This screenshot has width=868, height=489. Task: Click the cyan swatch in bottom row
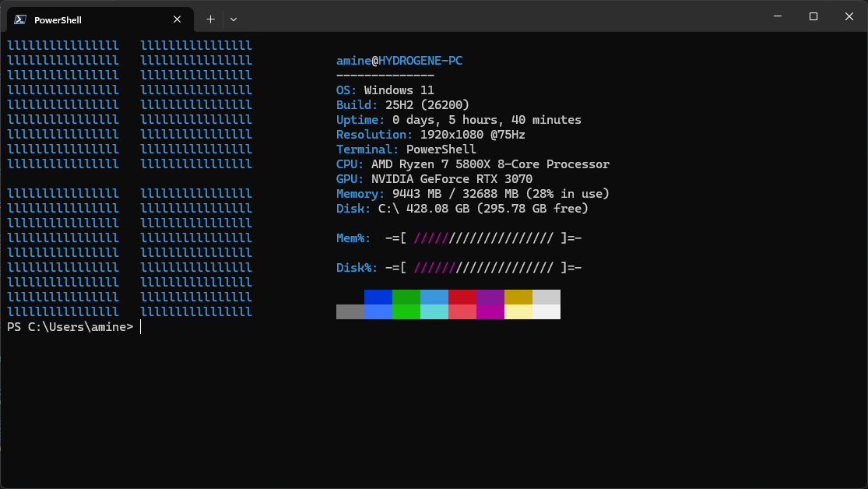coord(434,311)
